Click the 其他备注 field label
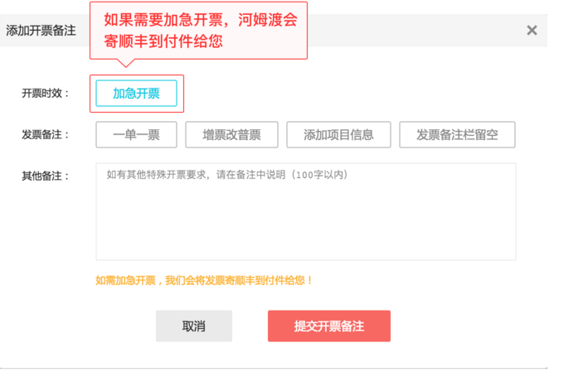The height and width of the screenshot is (377, 588). tap(46, 176)
